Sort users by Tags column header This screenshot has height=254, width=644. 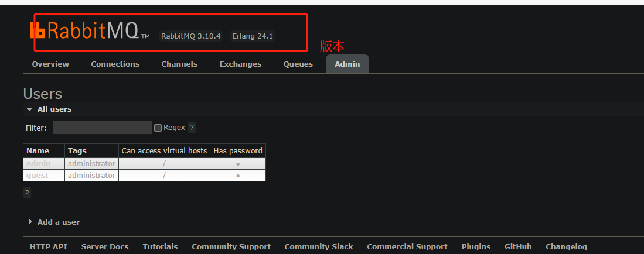coord(77,151)
